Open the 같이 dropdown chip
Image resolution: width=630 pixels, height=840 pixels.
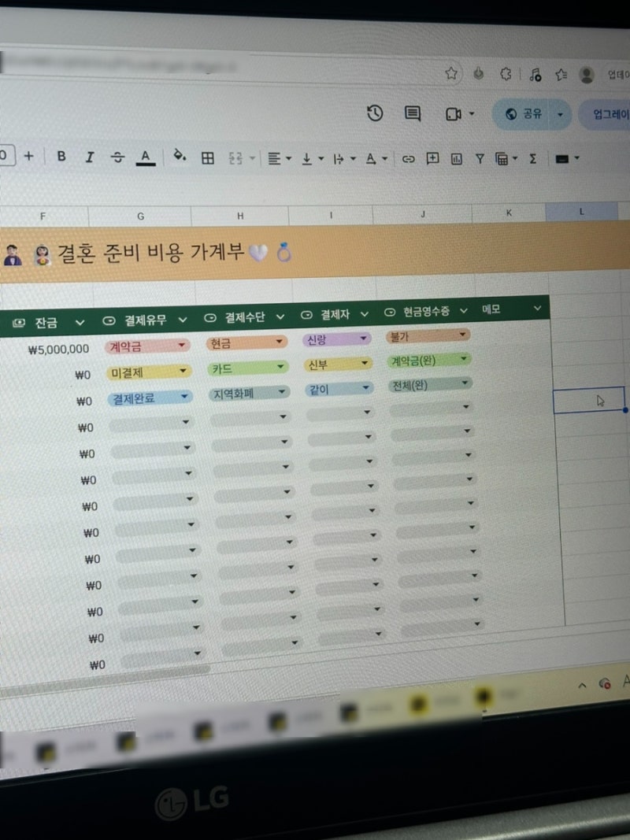[339, 389]
